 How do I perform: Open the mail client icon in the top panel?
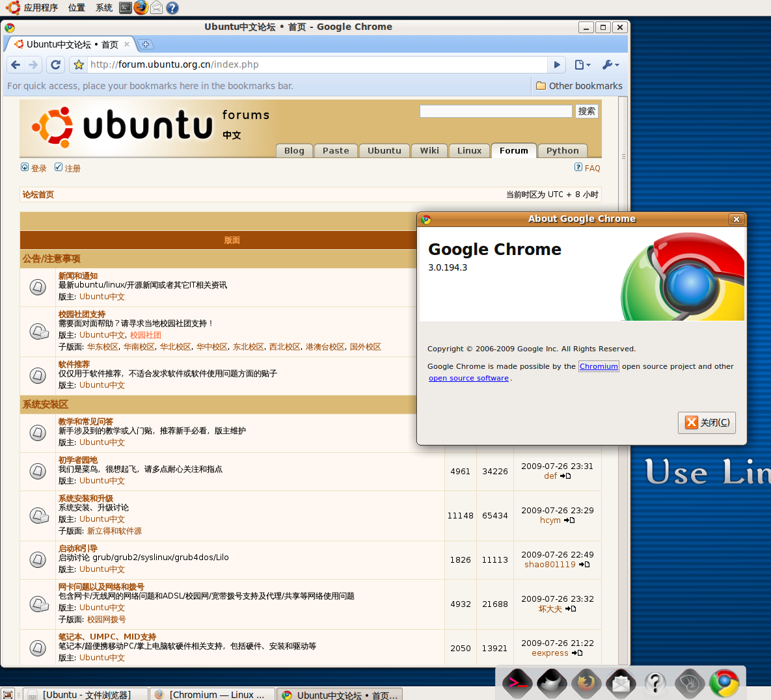(x=156, y=7)
